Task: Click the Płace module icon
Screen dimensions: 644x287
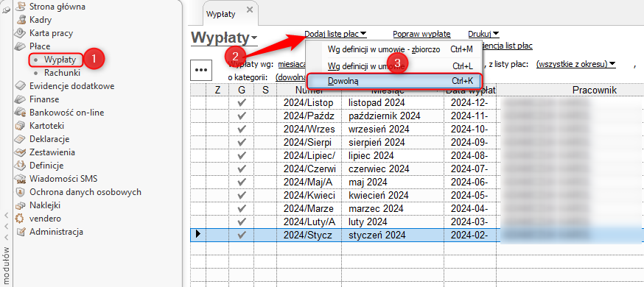Action: coord(20,46)
